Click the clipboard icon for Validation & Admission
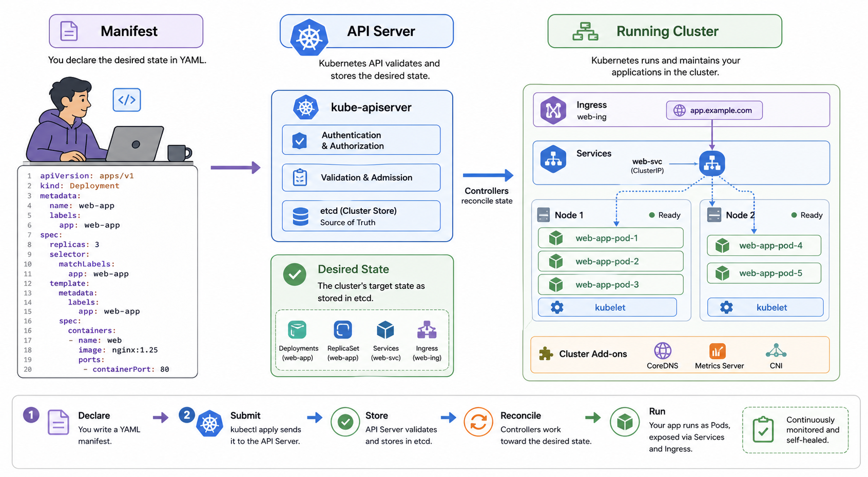 [300, 177]
